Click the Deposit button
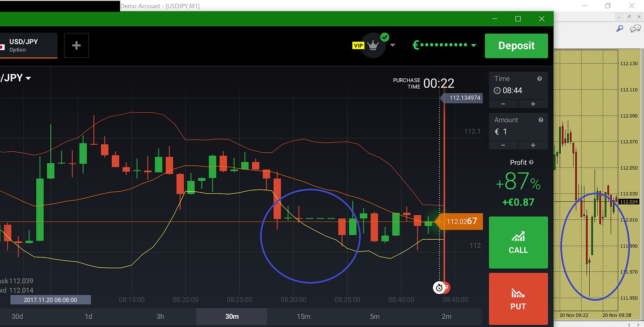 pos(516,46)
